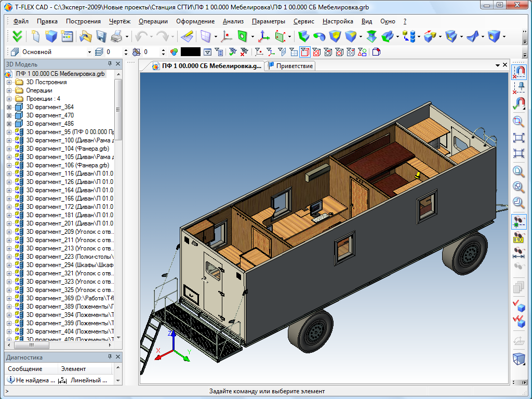Pin the Диагностика panel open
Screen dimensions: 532x399
110,357
